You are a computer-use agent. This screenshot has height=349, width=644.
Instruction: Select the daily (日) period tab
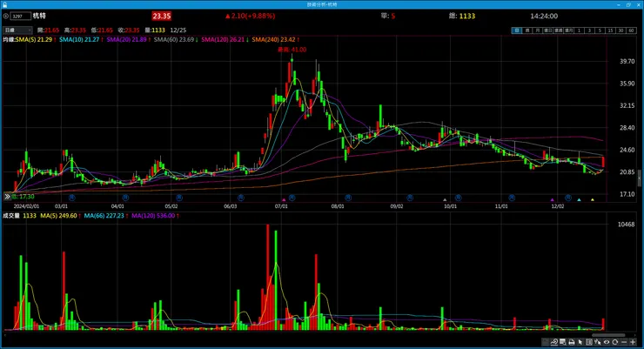click(517, 30)
